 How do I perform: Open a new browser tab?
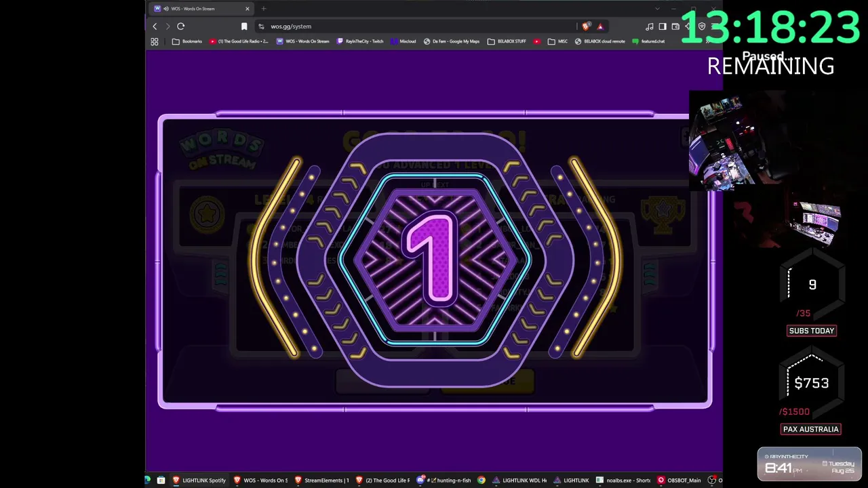coord(263,9)
